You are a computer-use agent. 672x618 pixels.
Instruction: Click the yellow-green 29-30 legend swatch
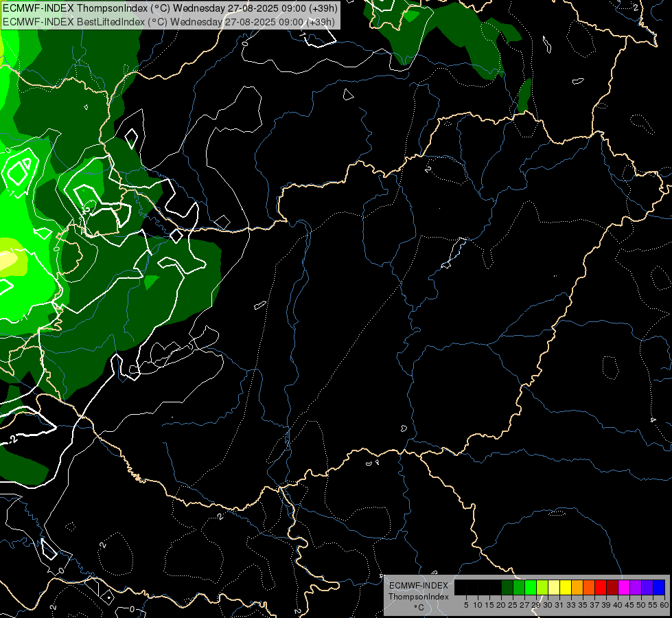click(542, 587)
